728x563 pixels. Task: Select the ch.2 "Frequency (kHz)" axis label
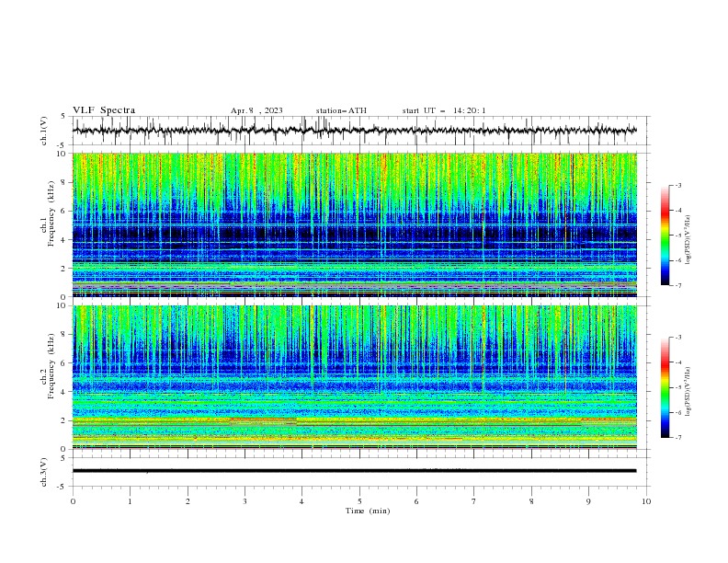coord(51,366)
